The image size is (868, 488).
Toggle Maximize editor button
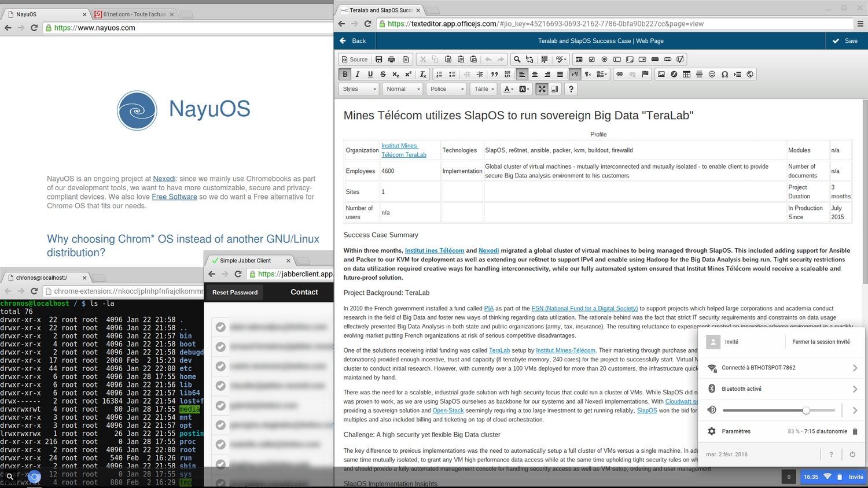point(542,89)
